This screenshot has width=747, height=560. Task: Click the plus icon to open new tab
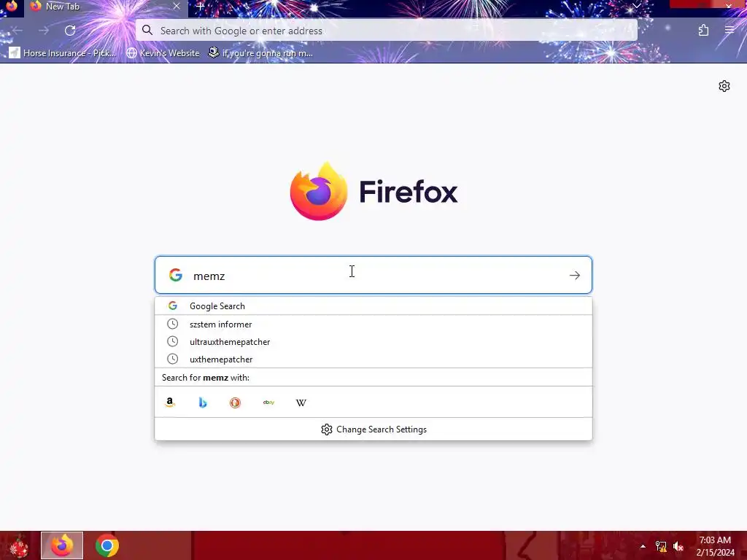tap(200, 7)
